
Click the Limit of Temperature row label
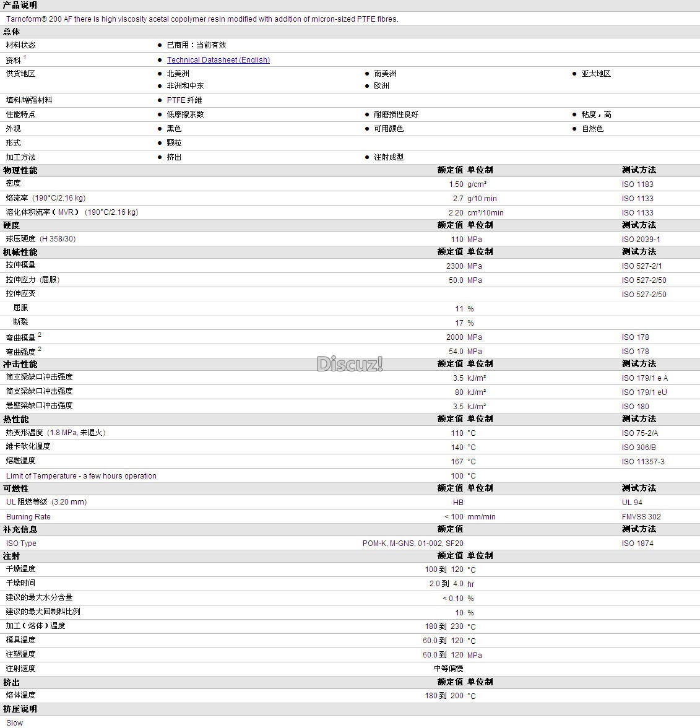coord(81,476)
